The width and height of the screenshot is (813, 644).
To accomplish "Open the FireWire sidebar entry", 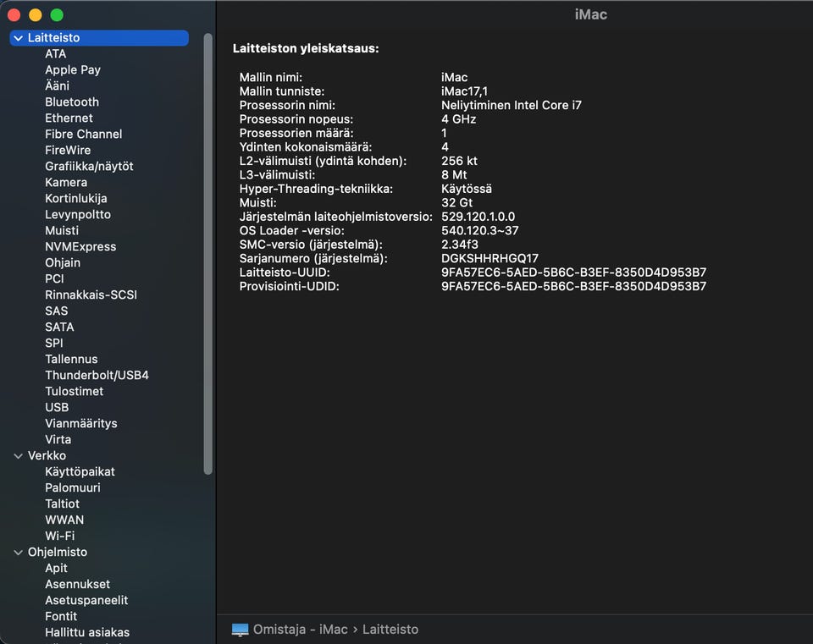I will click(68, 151).
